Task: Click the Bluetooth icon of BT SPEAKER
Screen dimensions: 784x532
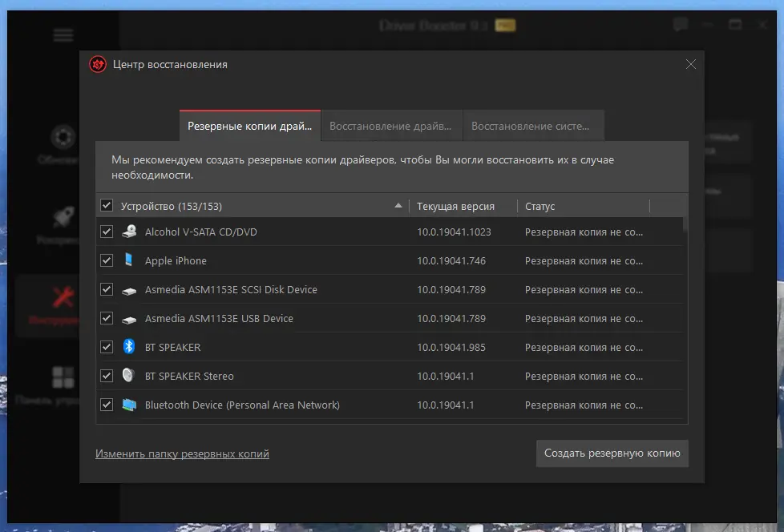Action: 129,346
